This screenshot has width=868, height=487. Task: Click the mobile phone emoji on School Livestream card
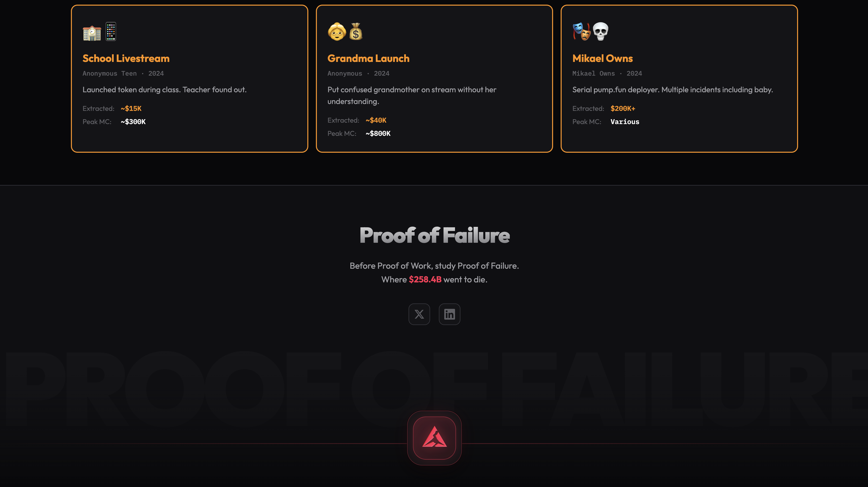(111, 31)
